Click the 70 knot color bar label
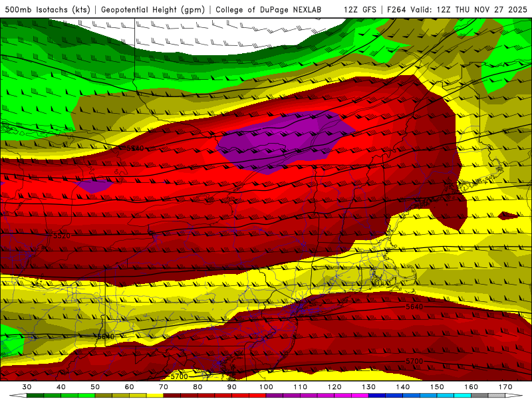532x399 pixels. (164, 387)
